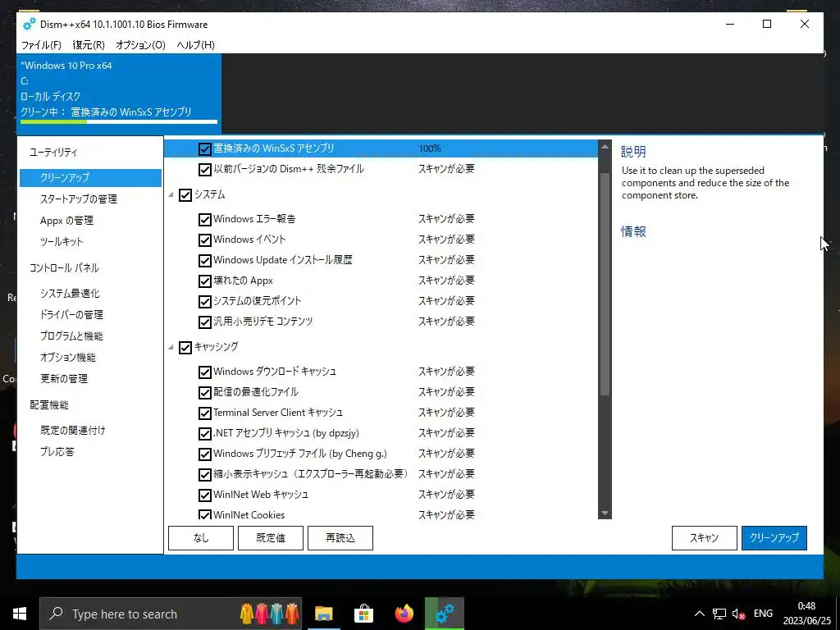Image resolution: width=840 pixels, height=630 pixels.
Task: Click the なし button
Action: [x=201, y=538]
